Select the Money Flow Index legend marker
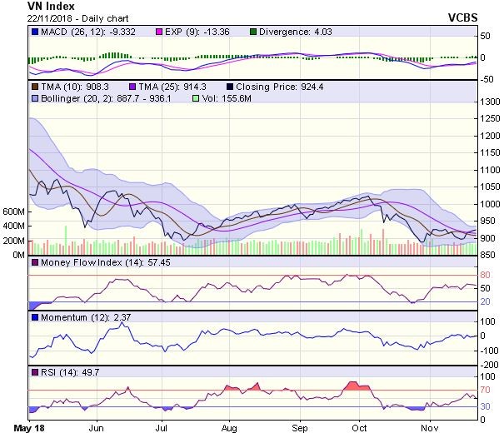 click(34, 263)
